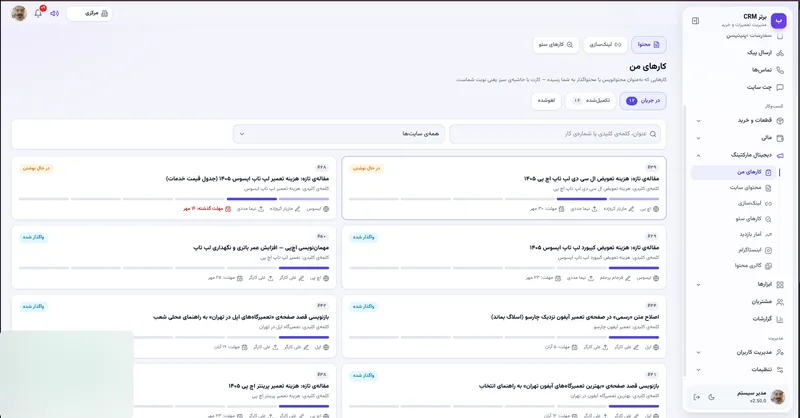800x418 pixels.
Task: Click deadline text مهلت: ۳۰ مهر
Action: pyautogui.click(x=543, y=209)
